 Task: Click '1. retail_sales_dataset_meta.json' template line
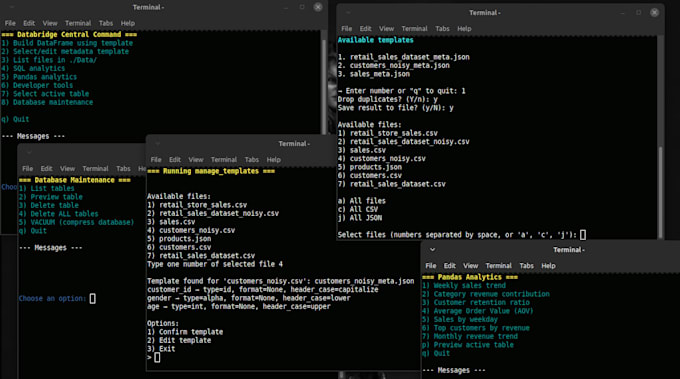(x=404, y=57)
